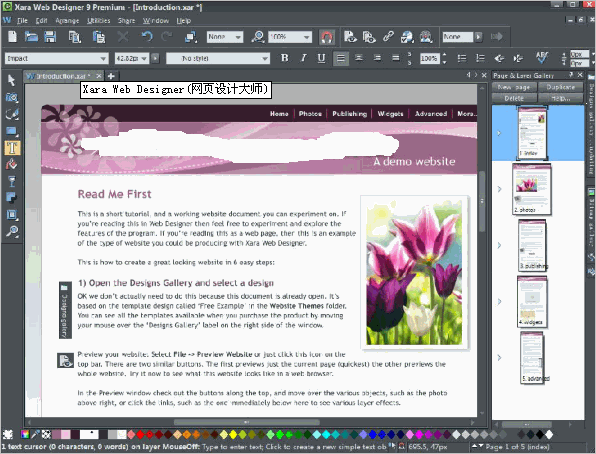Open the font size dropdown
Screen dimensions: 596x454
pos(144,59)
